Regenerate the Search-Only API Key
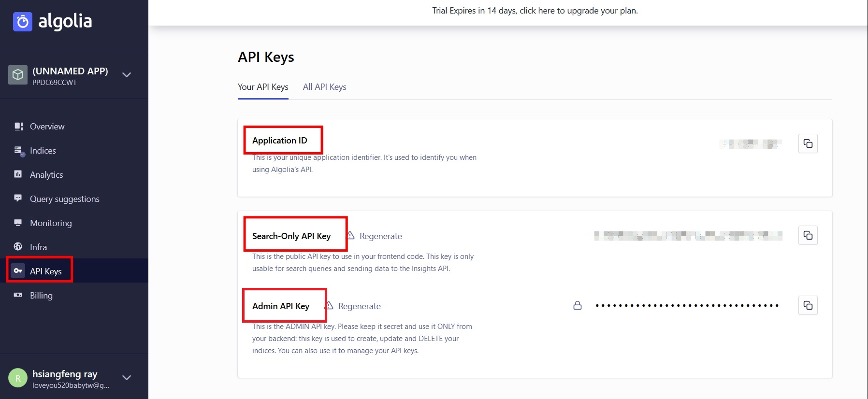This screenshot has width=868, height=399. [381, 236]
